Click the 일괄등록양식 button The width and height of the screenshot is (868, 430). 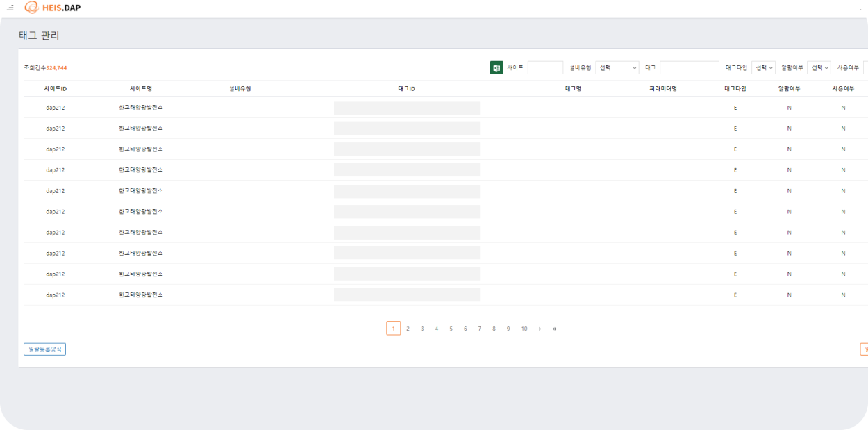[44, 349]
